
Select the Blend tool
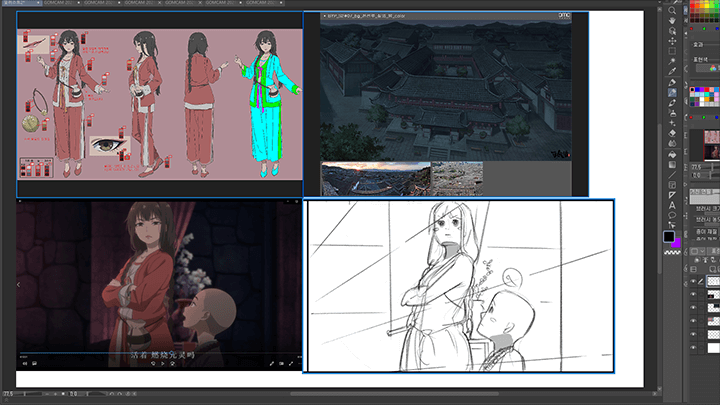pos(672,143)
